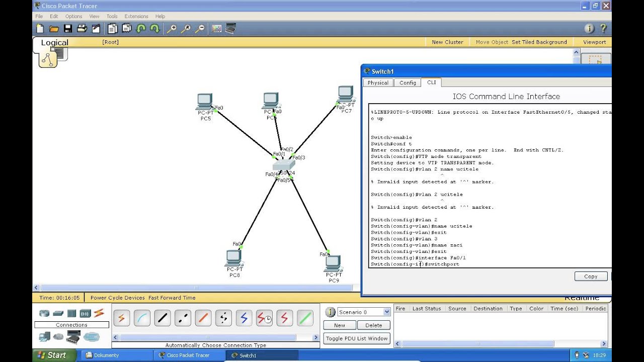
Task: Choose the orange Fiber cable
Action: point(203,318)
